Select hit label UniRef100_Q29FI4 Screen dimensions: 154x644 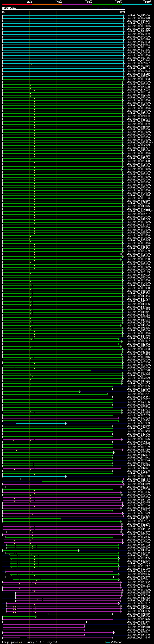pyautogui.click(x=138, y=317)
